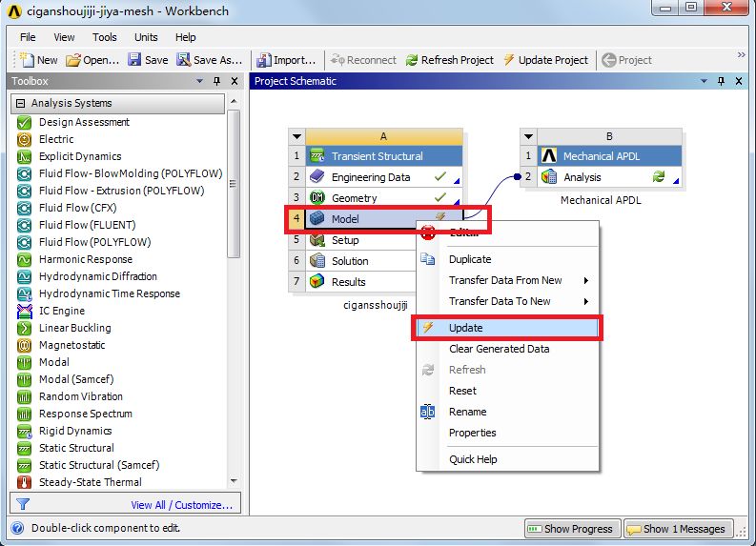This screenshot has width=756, height=546.
Task: Click the Reconnect toolbar button
Action: (x=363, y=60)
